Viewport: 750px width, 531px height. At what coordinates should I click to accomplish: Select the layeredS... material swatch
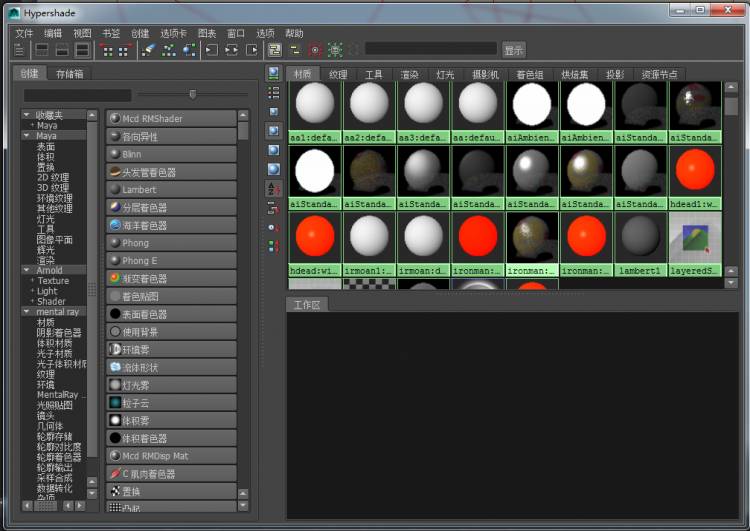coord(695,244)
